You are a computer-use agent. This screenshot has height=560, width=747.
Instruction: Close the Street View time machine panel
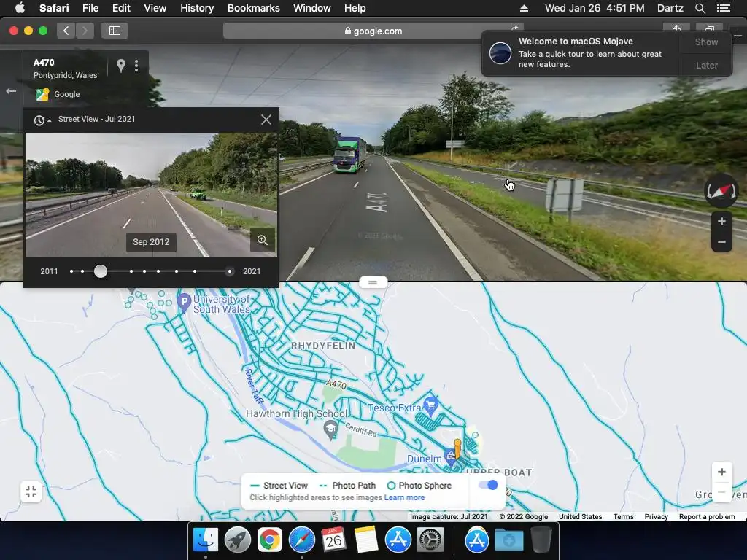266,120
